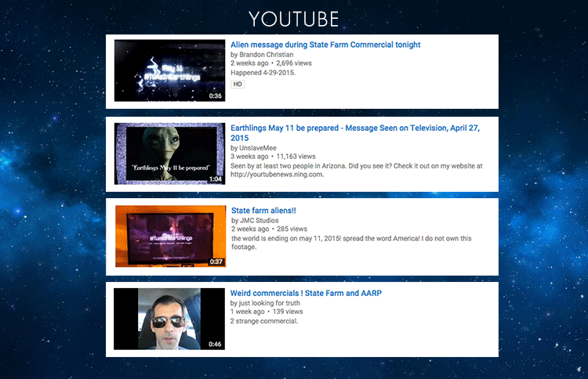Play the man in sunglasses thumbnail

(x=169, y=319)
